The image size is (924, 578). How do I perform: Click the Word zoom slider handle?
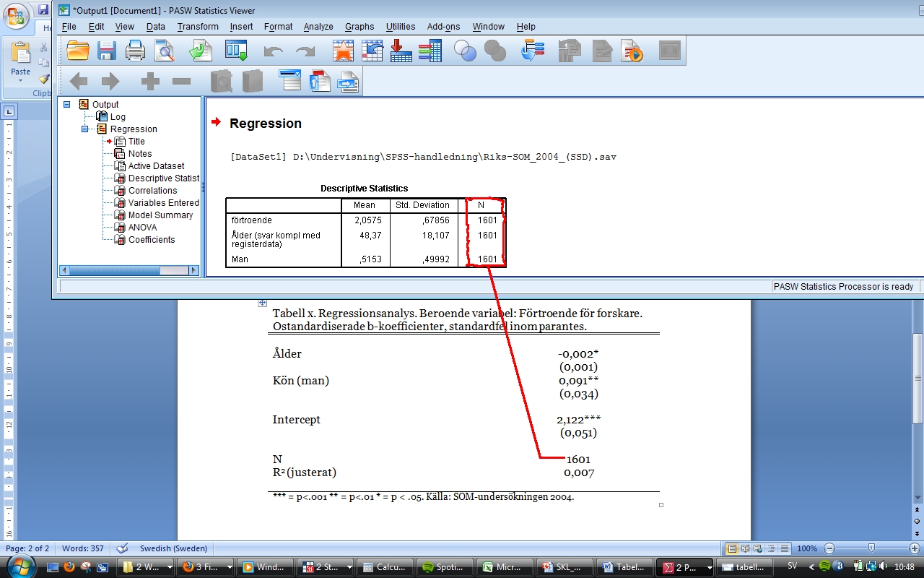[x=871, y=548]
